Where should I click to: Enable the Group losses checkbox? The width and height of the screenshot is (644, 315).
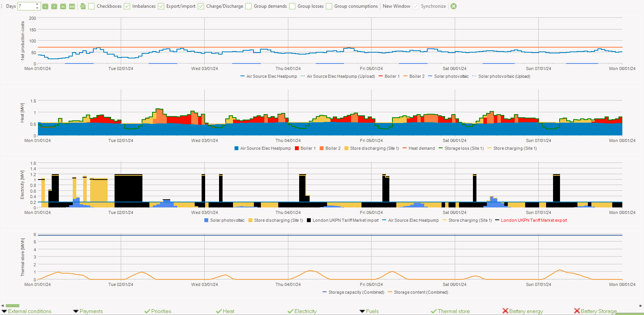pos(292,6)
